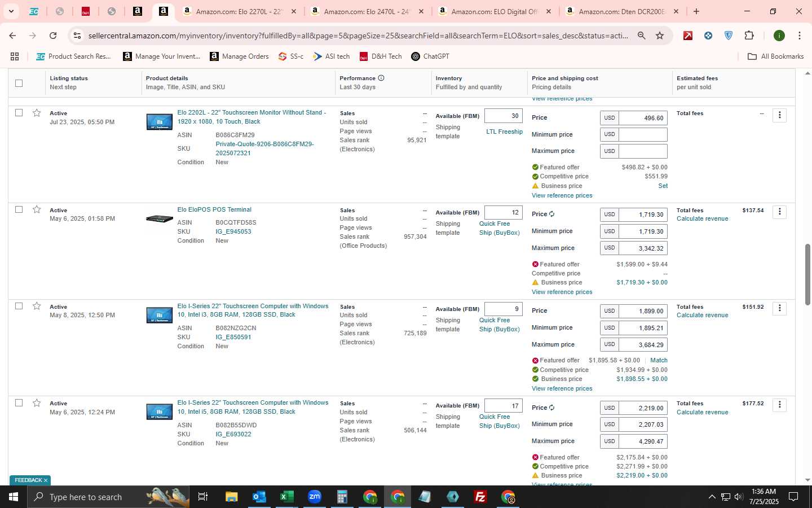The height and width of the screenshot is (508, 812).
Task: Open the Elo 2202L product title link
Action: [251, 117]
